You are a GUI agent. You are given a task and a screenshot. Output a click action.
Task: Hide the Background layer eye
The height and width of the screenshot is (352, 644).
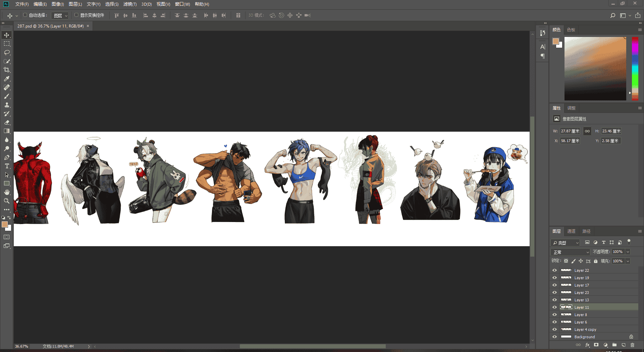coord(554,337)
